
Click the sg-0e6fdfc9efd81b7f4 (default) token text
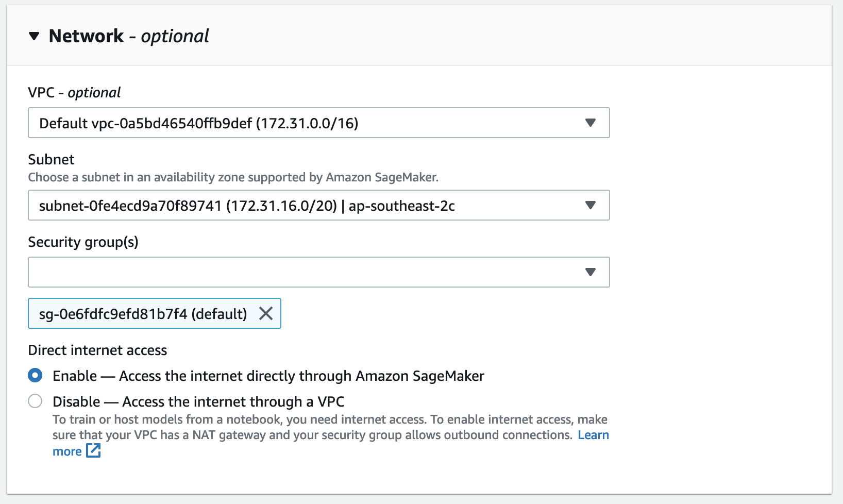point(143,313)
